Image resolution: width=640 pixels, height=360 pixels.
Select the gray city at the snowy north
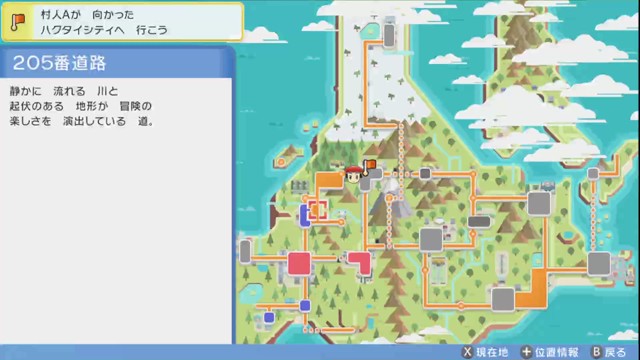click(389, 35)
